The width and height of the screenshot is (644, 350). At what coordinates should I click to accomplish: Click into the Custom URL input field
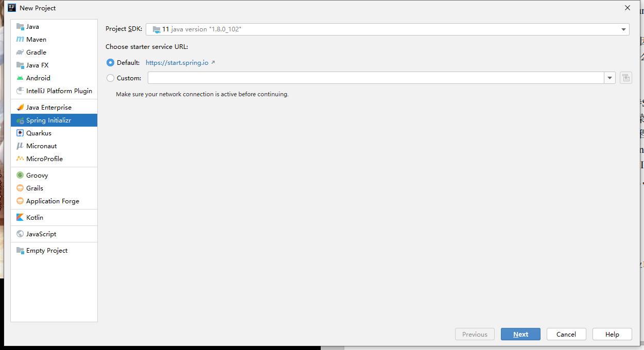coord(376,78)
